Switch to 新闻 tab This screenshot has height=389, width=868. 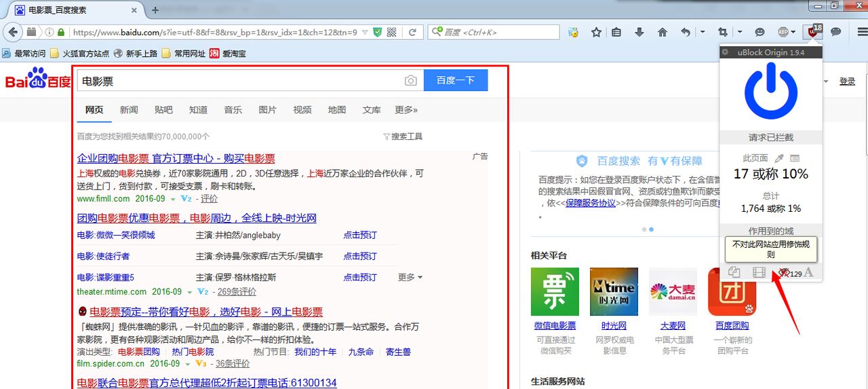click(x=129, y=110)
